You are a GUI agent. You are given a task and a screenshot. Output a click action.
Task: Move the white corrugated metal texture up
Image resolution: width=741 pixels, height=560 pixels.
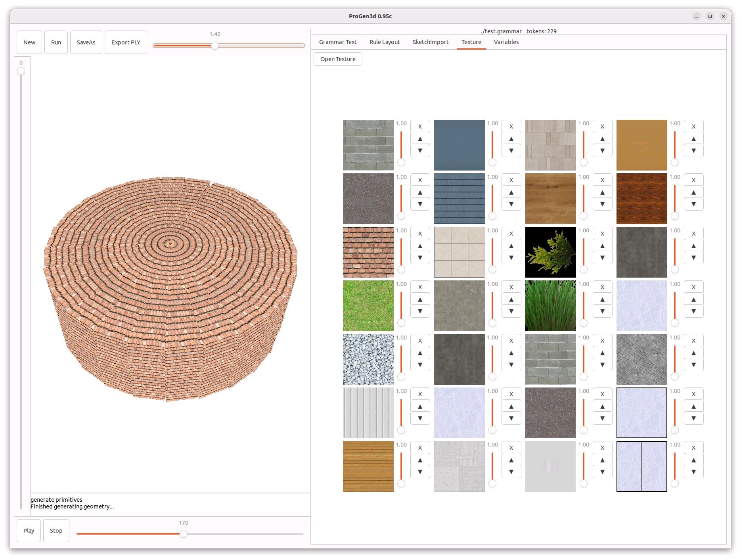[x=420, y=407]
